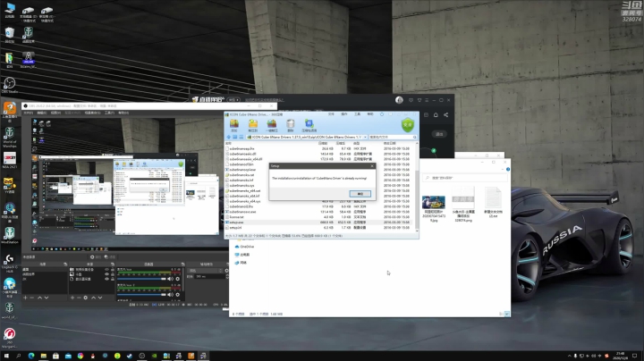Adjust first OBS mixer volume slider
This screenshot has height=361, width=644.
(141, 279)
